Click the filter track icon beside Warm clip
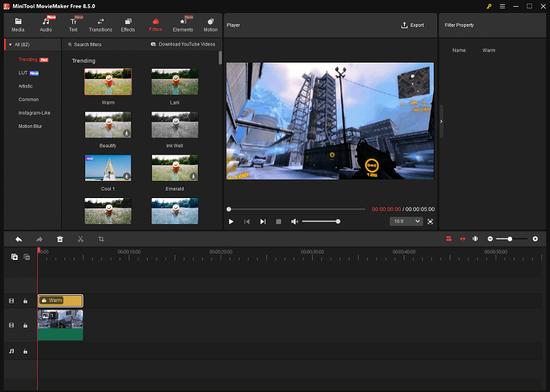The width and height of the screenshot is (550, 392). [12, 301]
